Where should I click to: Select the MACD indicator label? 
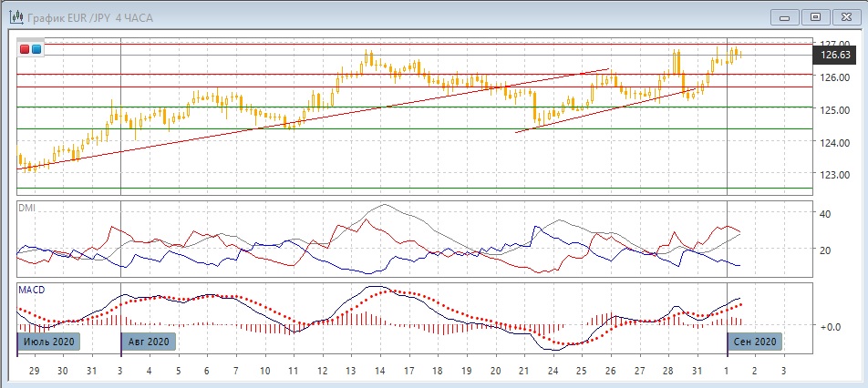(32, 290)
